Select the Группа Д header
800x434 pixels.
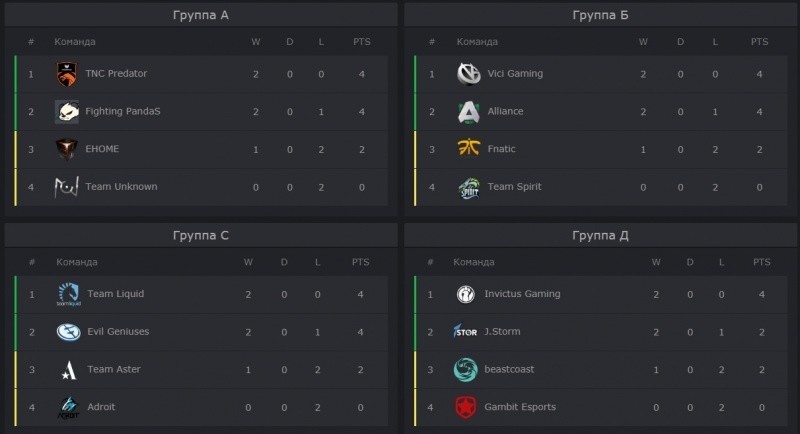[600, 236]
